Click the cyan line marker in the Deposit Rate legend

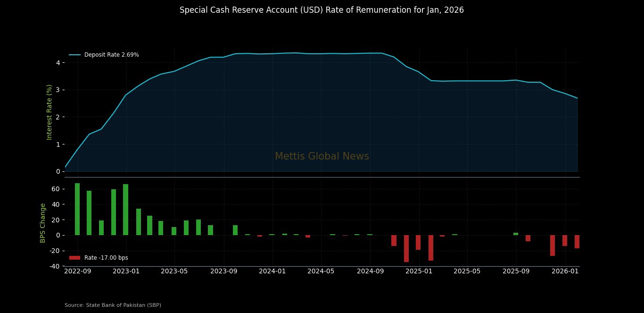[74, 55]
